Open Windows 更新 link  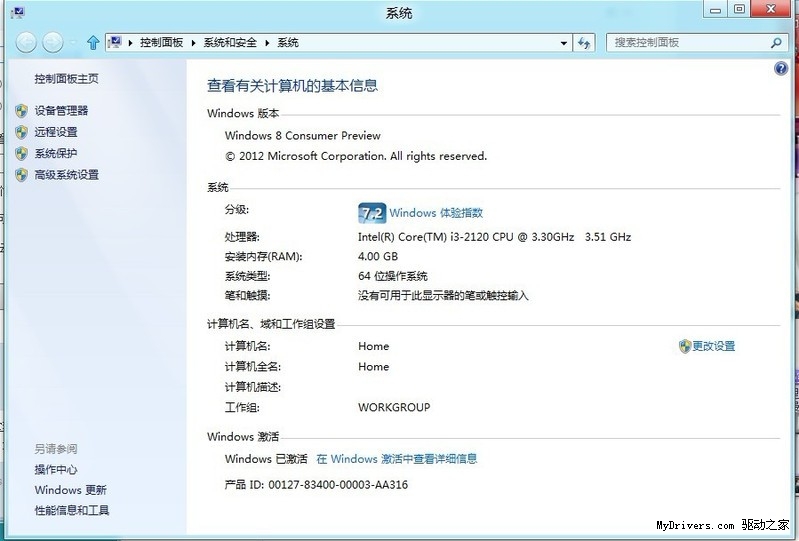(x=70, y=490)
